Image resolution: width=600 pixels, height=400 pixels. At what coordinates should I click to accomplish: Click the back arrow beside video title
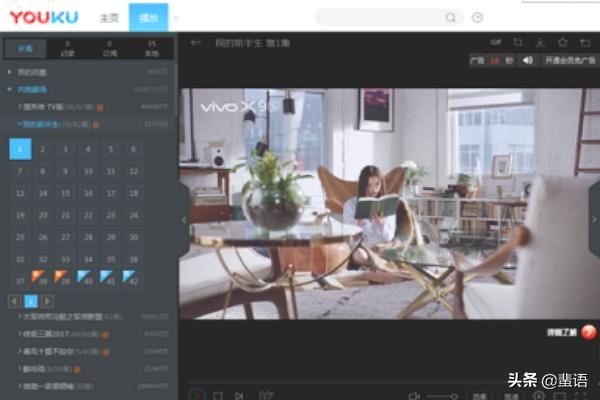196,43
